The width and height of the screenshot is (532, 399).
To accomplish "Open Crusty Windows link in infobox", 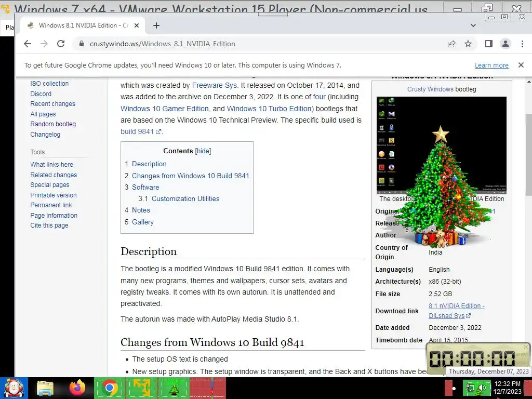I will pos(430,89).
